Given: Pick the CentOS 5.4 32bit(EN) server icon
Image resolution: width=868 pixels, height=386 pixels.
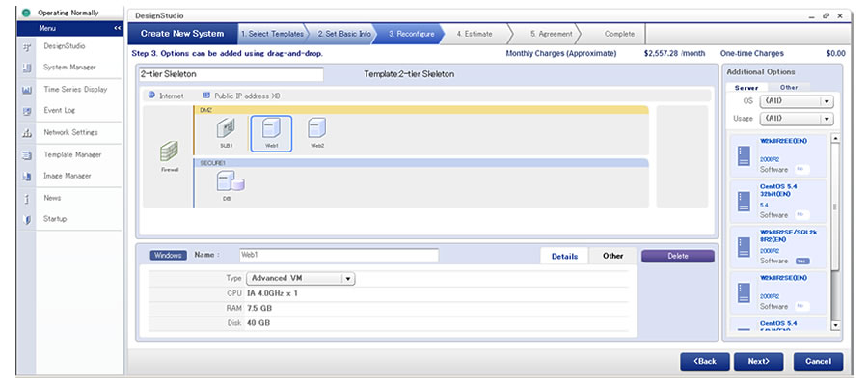Looking at the screenshot, I should 744,201.
